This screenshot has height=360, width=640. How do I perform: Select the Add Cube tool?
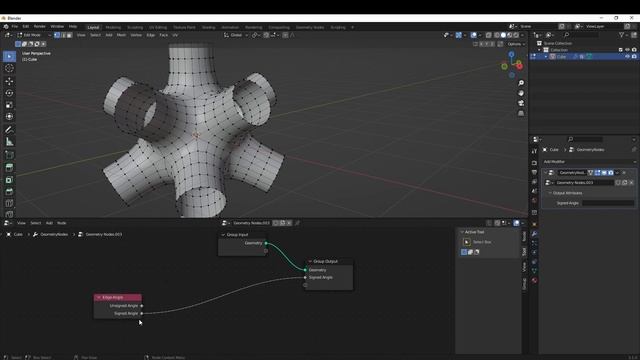point(9,155)
